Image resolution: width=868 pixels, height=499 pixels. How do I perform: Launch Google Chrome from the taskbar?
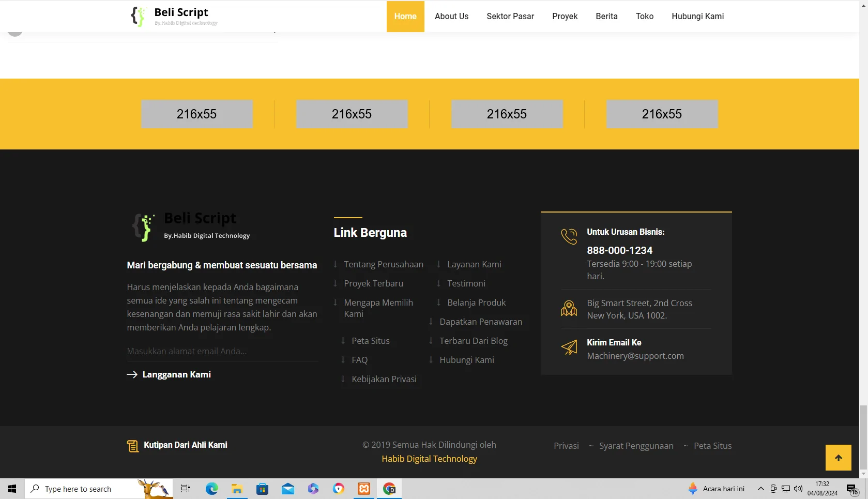(x=389, y=488)
